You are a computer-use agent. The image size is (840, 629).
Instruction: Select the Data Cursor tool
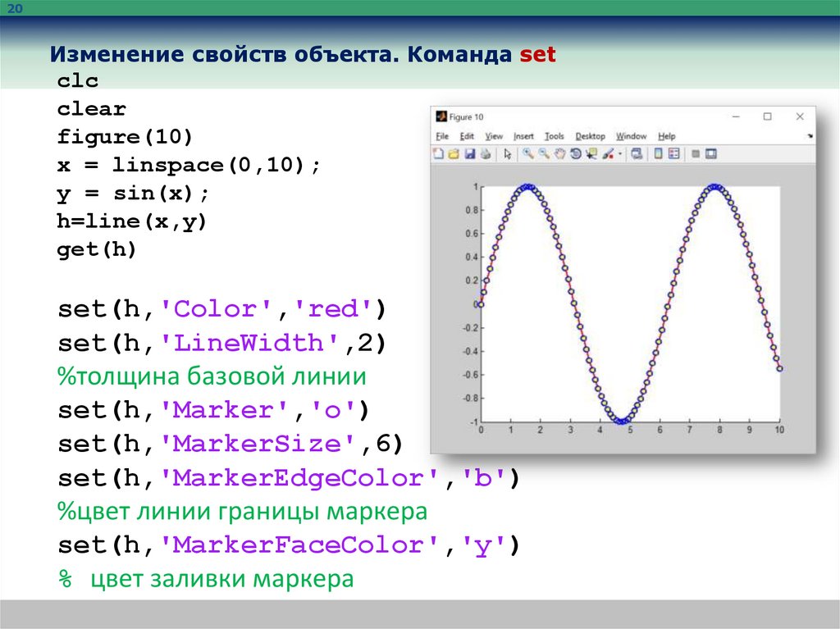(x=591, y=154)
